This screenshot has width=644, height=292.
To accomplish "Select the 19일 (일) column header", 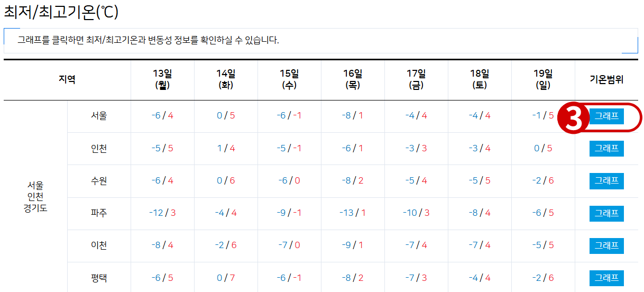I will [x=543, y=79].
